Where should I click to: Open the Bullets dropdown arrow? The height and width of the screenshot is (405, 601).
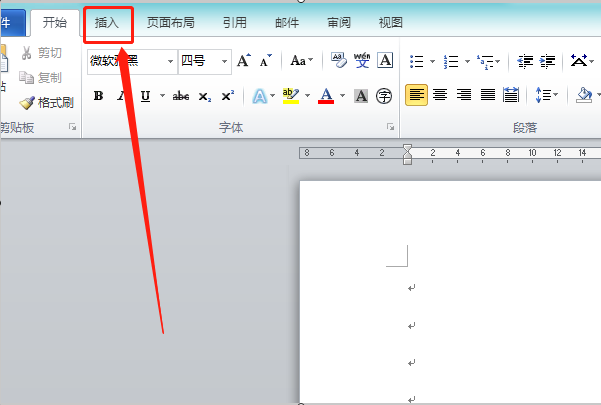tap(432, 61)
